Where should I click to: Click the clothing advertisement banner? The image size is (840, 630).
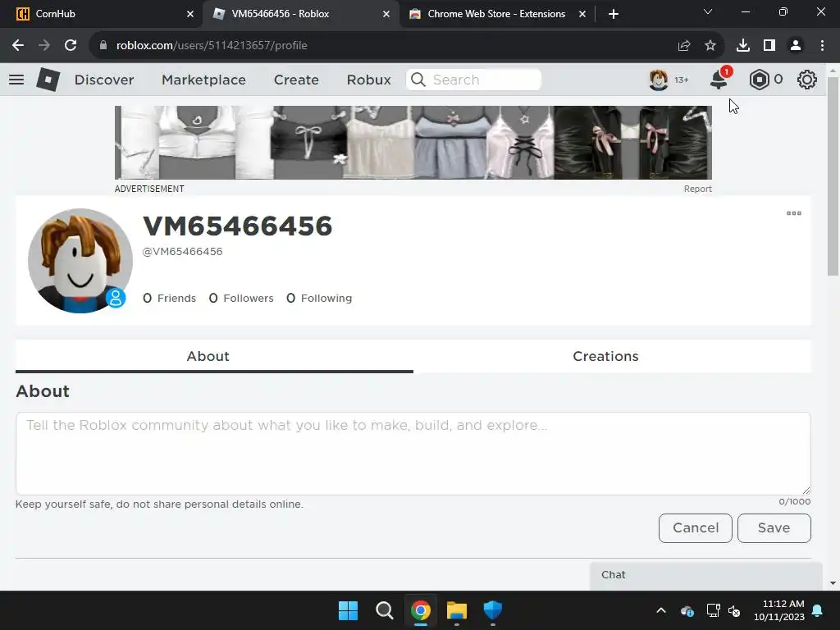click(413, 143)
